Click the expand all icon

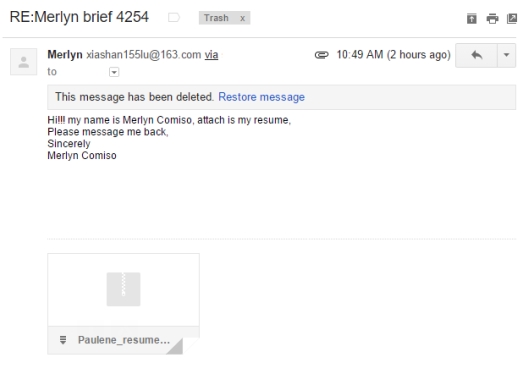tap(472, 18)
